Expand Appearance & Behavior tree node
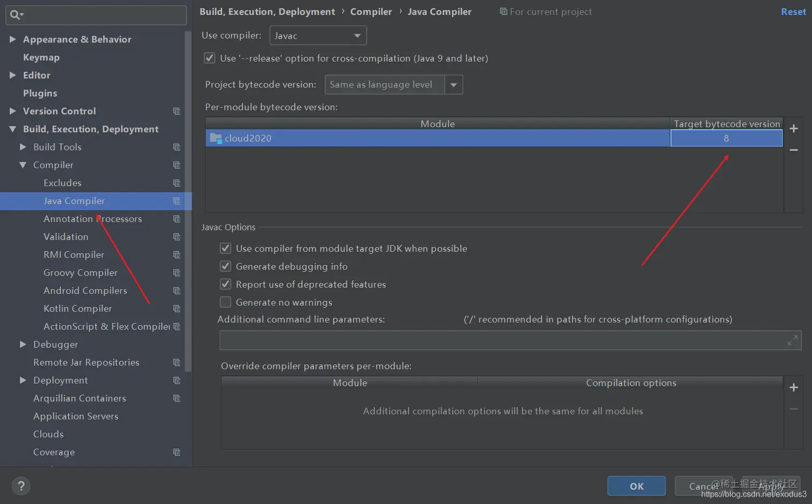This screenshot has height=504, width=812. [12, 39]
